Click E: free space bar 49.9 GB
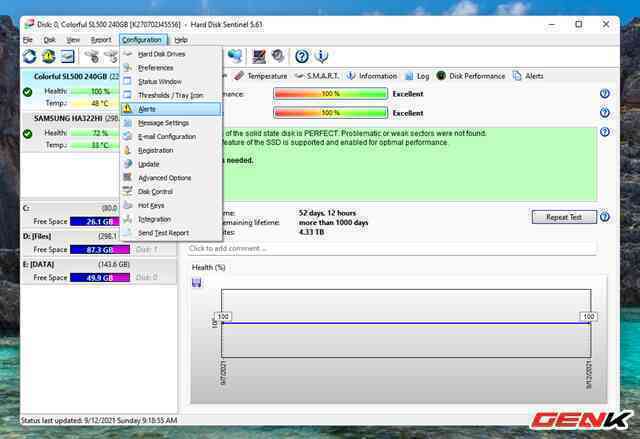 click(x=100, y=278)
